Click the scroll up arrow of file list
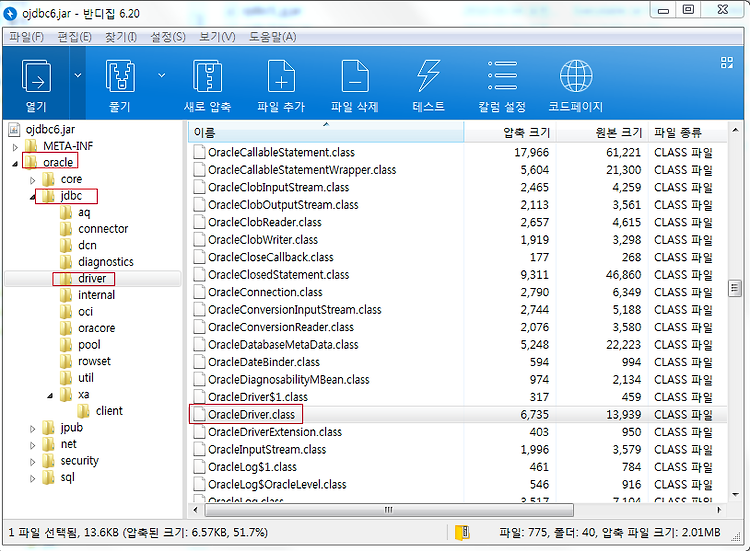The height and width of the screenshot is (551, 750). [x=735, y=130]
